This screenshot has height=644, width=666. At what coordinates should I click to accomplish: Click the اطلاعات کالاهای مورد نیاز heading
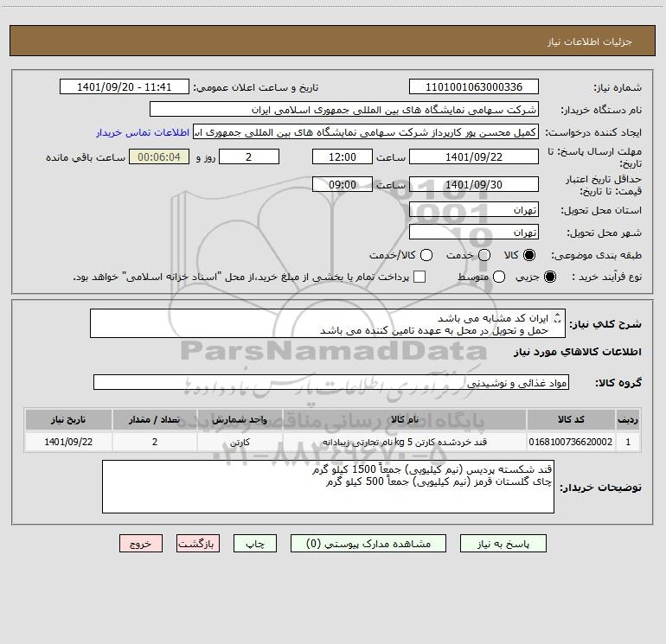click(x=577, y=352)
